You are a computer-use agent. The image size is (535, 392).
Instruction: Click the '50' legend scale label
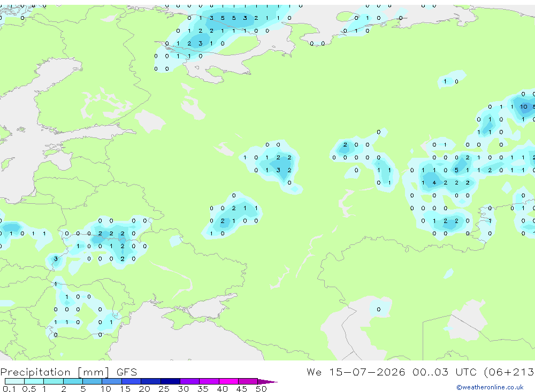tap(261, 389)
